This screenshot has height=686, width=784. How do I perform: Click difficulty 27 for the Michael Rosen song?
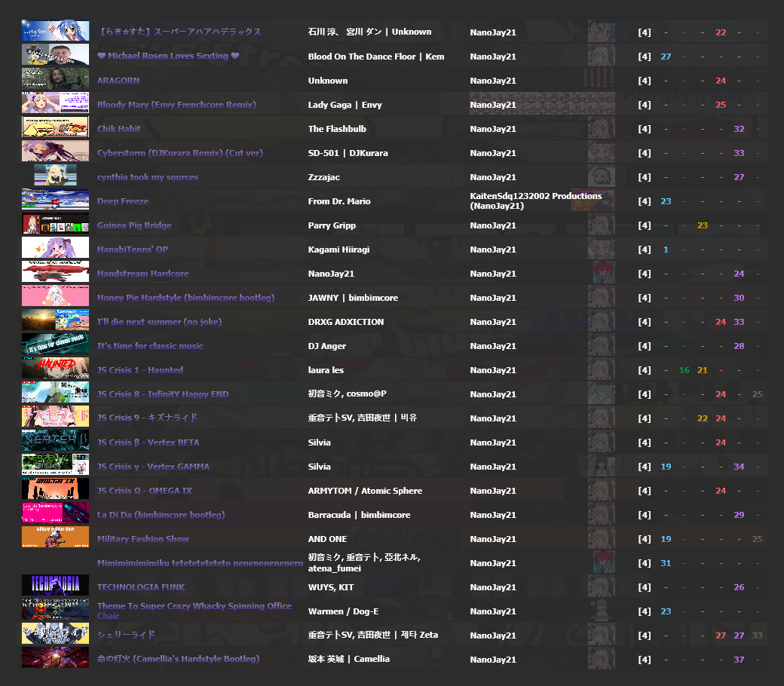(x=666, y=57)
